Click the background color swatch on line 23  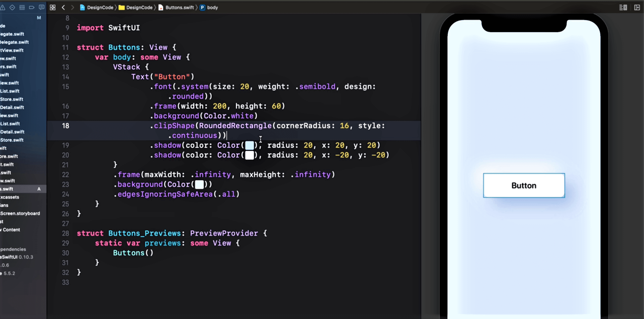(x=199, y=184)
